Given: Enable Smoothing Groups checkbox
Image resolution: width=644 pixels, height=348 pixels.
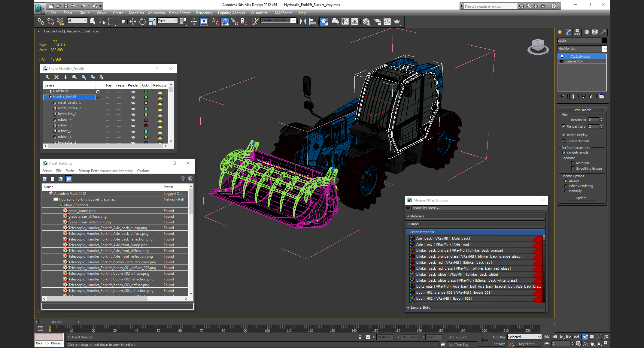Looking at the screenshot, I should click(573, 168).
